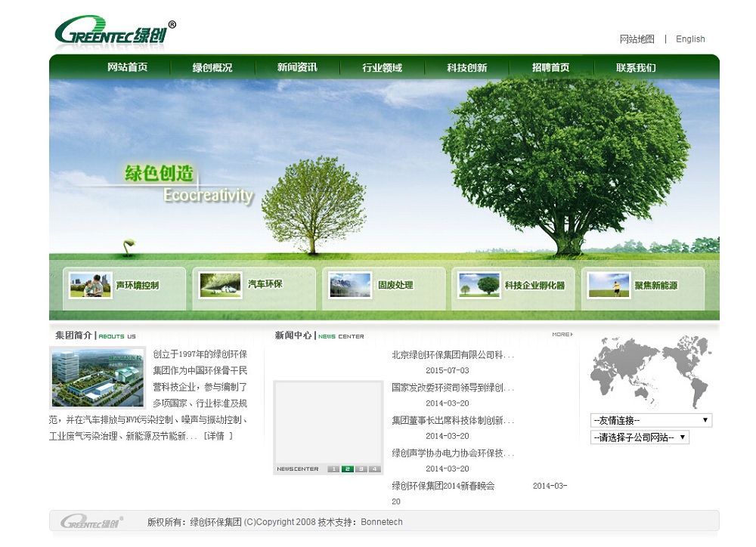Click the 声环境控制 thumbnail image

pyautogui.click(x=90, y=286)
